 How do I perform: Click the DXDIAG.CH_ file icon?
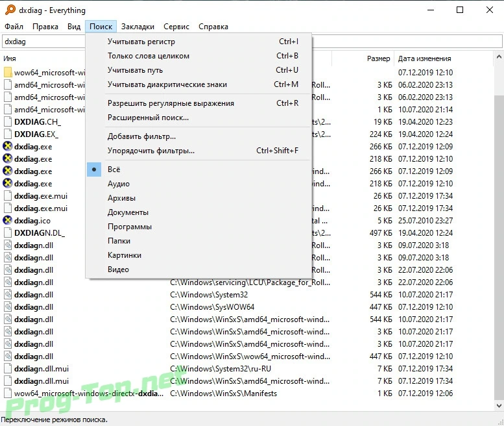click(8, 121)
